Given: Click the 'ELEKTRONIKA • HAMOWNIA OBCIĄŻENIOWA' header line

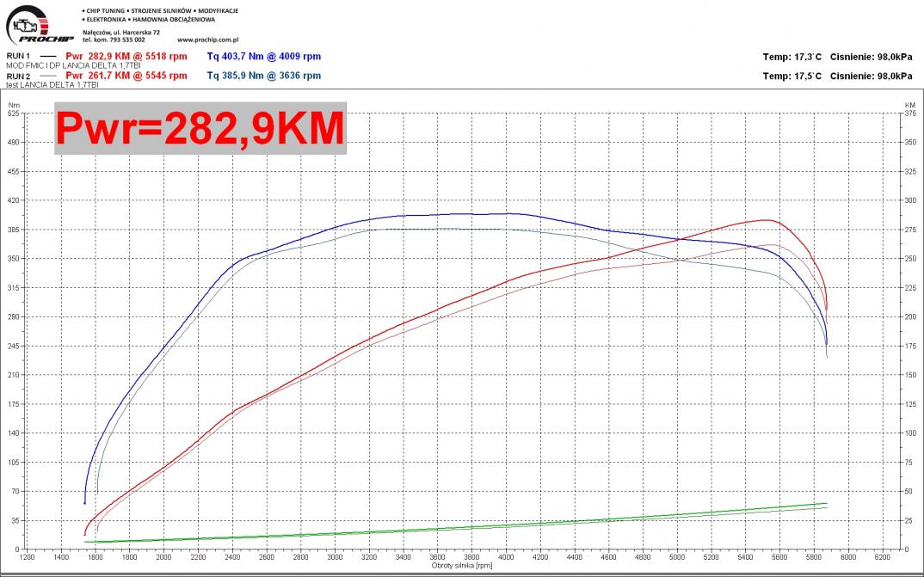Looking at the screenshot, I should 149,20.
